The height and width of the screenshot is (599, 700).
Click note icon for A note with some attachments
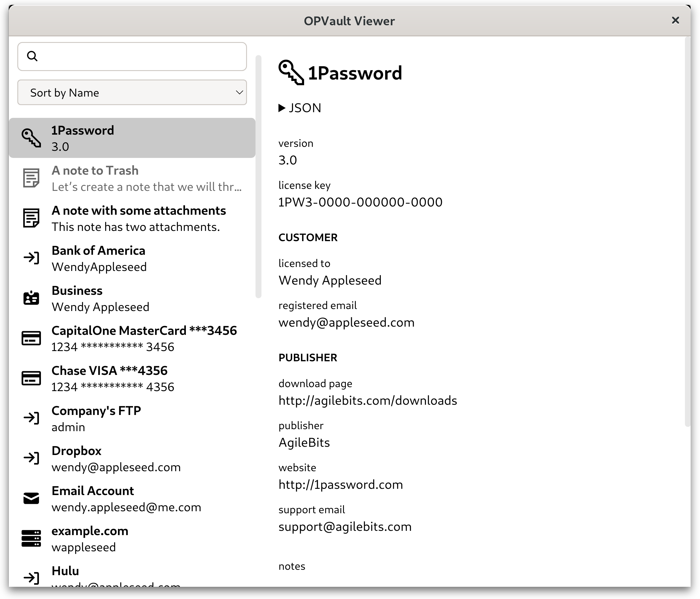pyautogui.click(x=32, y=218)
